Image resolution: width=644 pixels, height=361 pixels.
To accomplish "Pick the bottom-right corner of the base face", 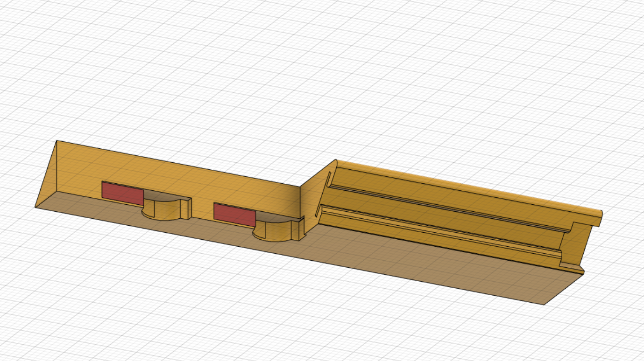I will tap(545, 305).
